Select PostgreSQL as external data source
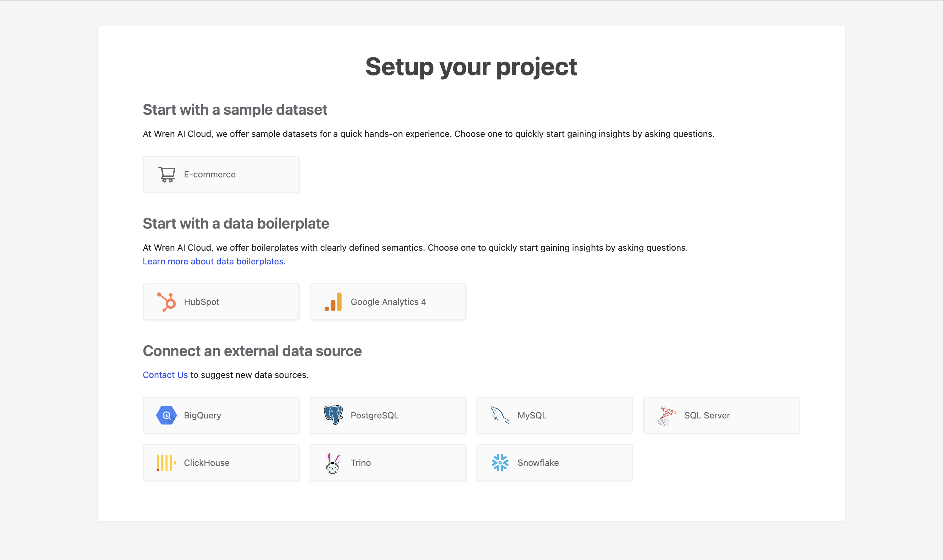943x560 pixels. 388,415
